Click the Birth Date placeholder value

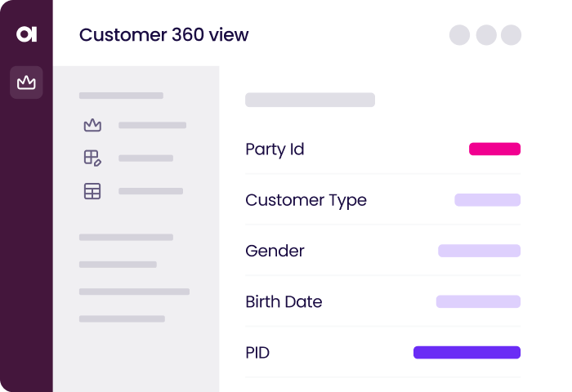coord(478,301)
